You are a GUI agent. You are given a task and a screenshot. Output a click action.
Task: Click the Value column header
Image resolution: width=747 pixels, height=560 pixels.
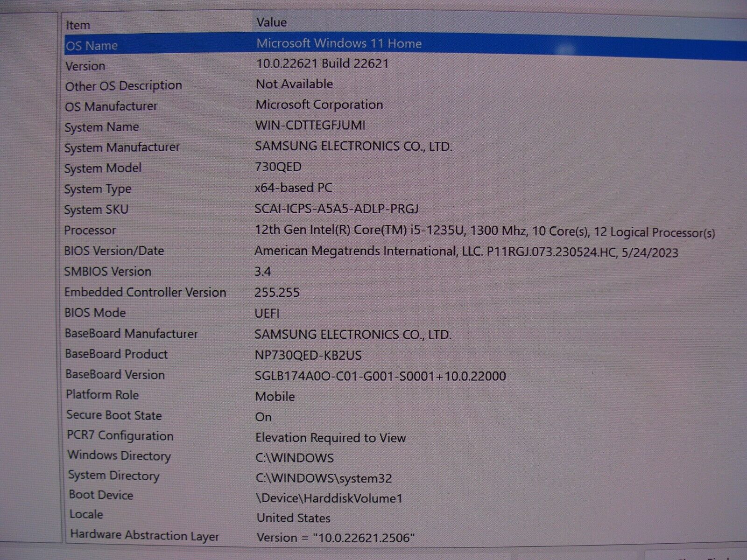coord(271,22)
